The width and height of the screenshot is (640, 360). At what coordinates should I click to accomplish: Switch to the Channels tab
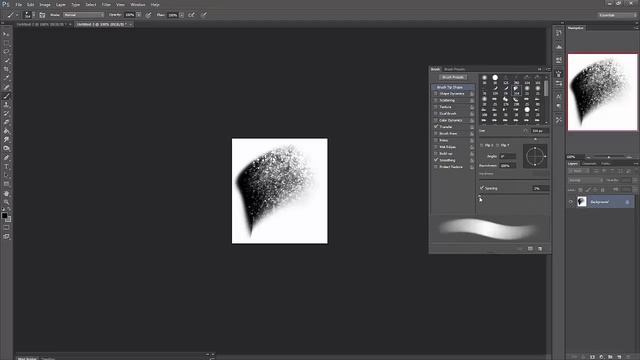[589, 164]
